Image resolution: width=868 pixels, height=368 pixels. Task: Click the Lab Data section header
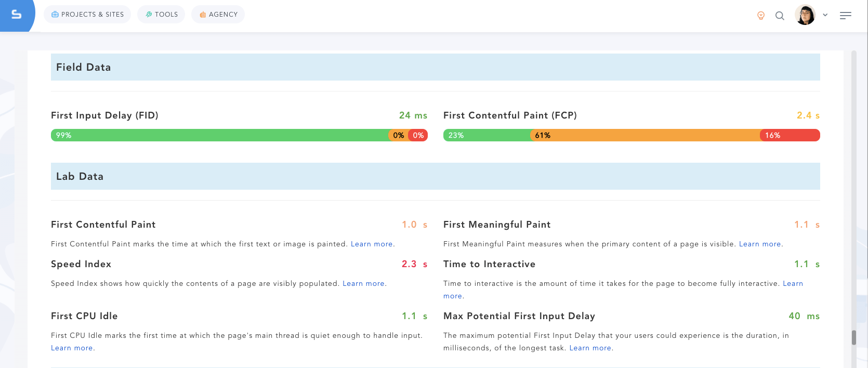click(436, 176)
